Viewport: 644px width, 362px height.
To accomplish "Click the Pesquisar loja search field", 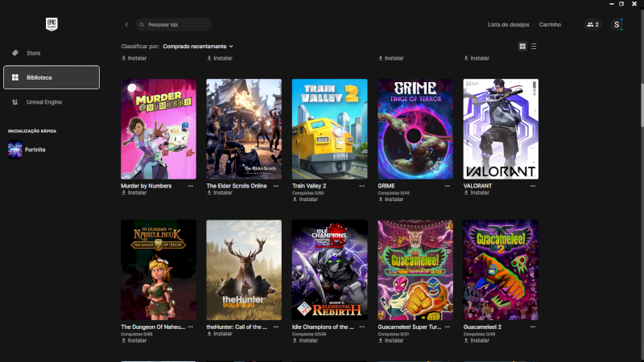I will point(174,25).
